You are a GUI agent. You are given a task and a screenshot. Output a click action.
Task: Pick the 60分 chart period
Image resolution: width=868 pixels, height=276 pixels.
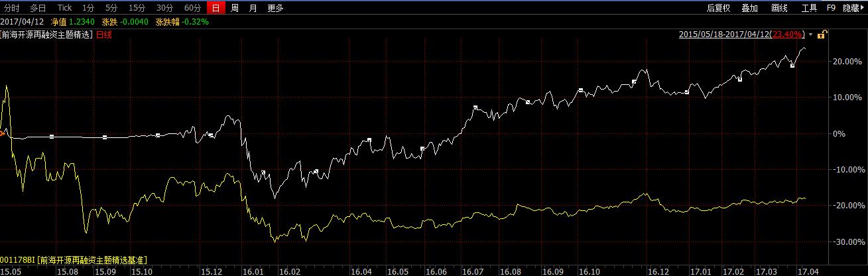(192, 8)
